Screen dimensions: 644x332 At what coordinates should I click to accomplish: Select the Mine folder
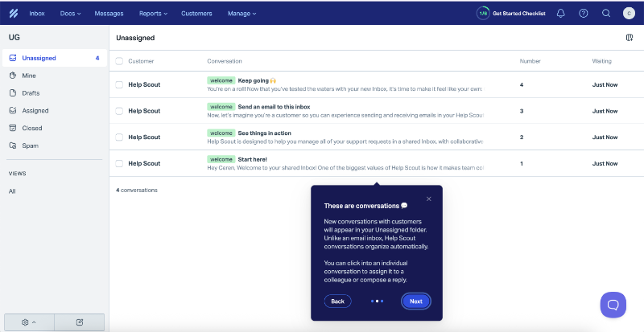coord(54,76)
